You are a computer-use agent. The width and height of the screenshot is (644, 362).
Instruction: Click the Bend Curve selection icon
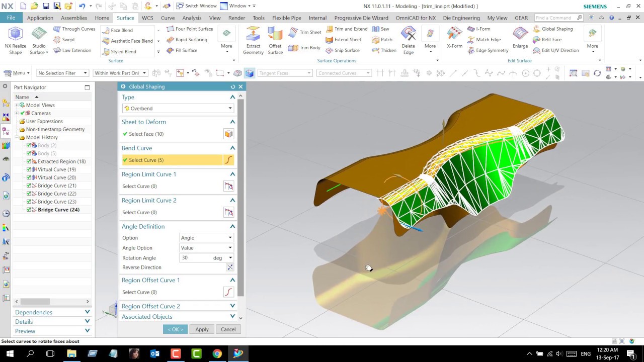[229, 160]
